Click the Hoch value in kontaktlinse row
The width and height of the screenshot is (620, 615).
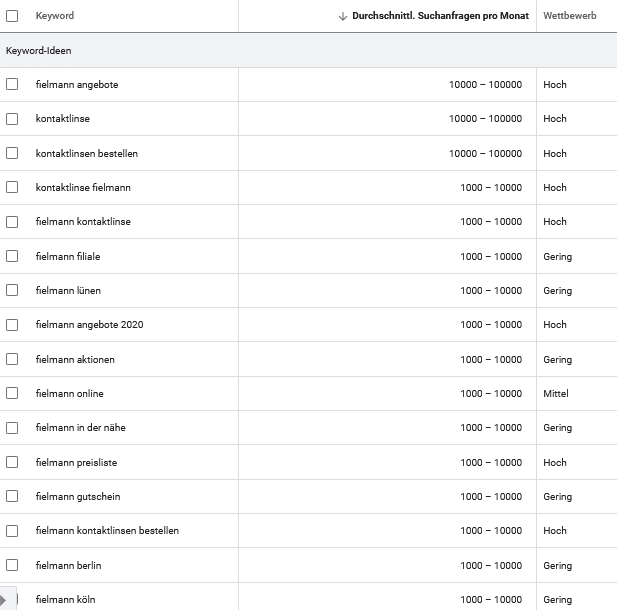tap(554, 119)
